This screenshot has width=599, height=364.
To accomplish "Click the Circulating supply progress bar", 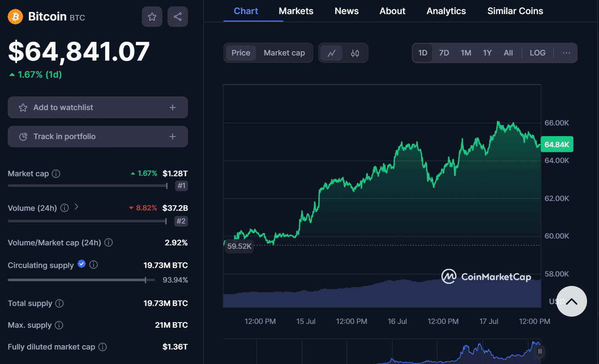I will [x=82, y=280].
